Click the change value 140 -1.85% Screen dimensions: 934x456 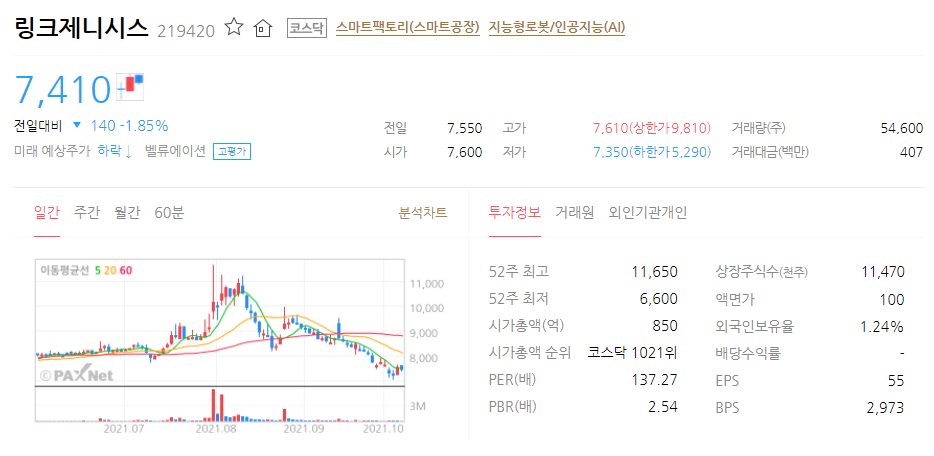tap(129, 126)
